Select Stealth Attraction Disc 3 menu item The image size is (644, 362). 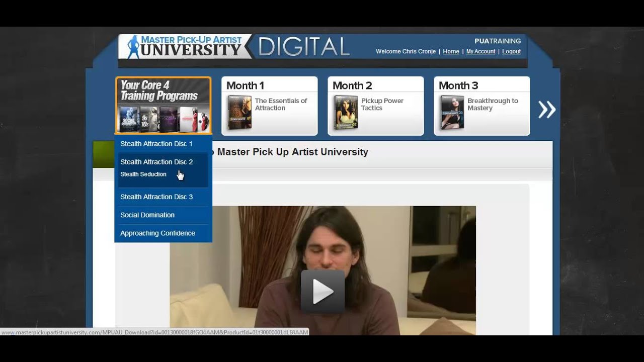pyautogui.click(x=164, y=197)
